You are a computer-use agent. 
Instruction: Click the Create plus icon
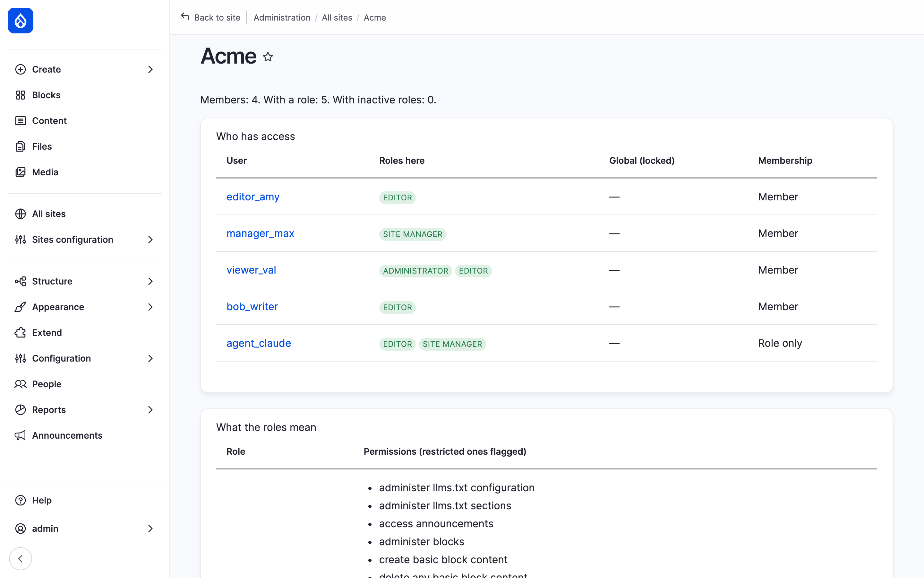21,69
